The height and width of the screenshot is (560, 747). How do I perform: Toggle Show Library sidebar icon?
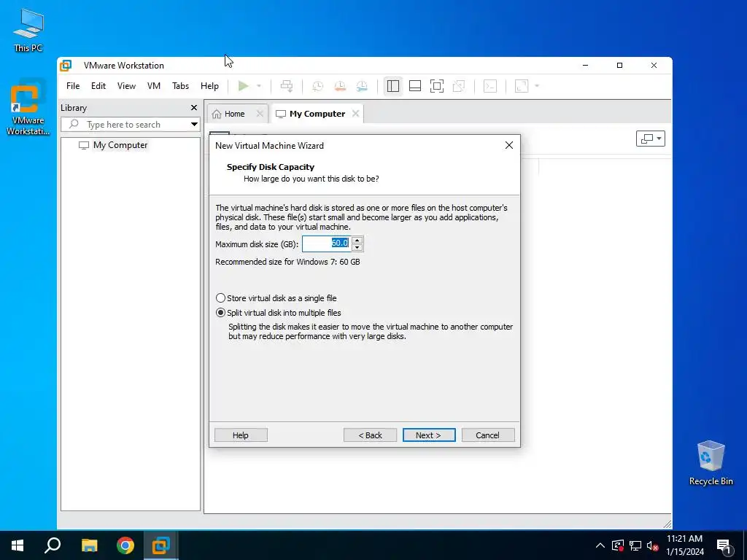(393, 86)
